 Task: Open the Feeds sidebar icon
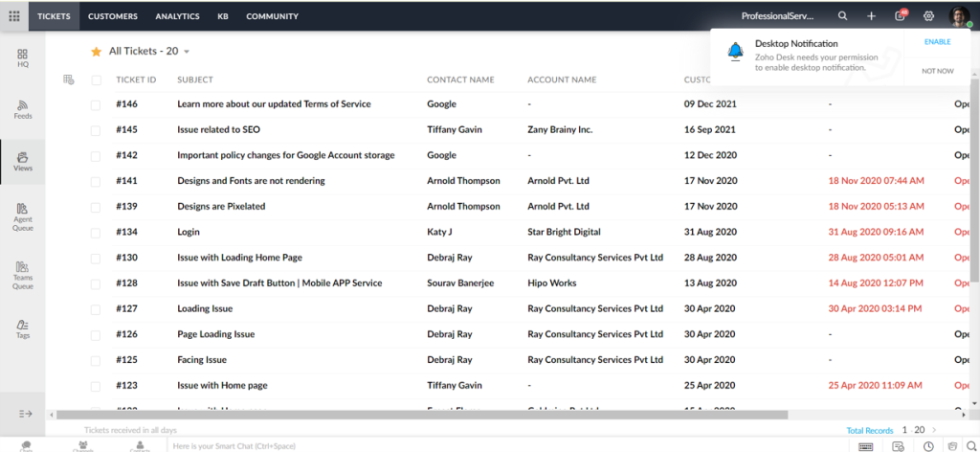click(23, 109)
